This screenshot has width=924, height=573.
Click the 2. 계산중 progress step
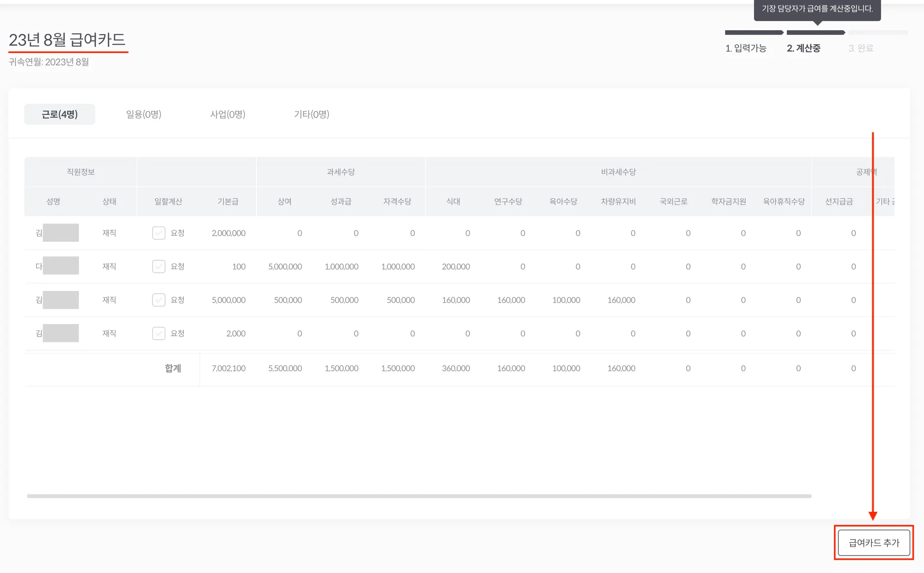804,48
